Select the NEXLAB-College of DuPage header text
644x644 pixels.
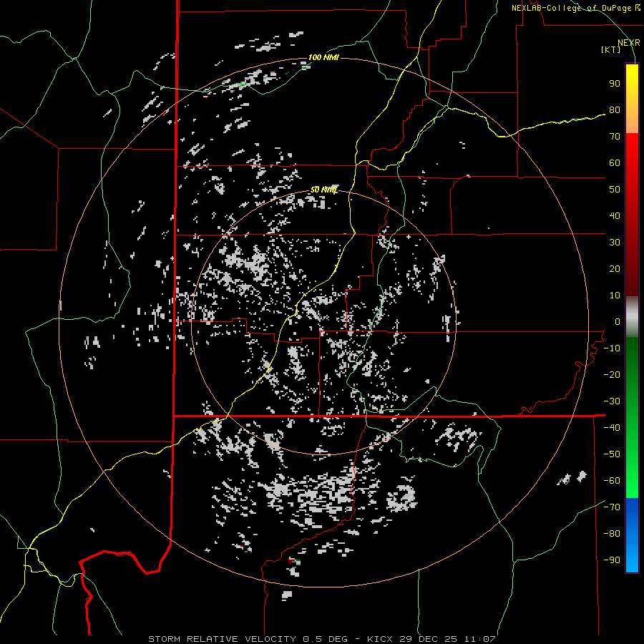coord(571,8)
